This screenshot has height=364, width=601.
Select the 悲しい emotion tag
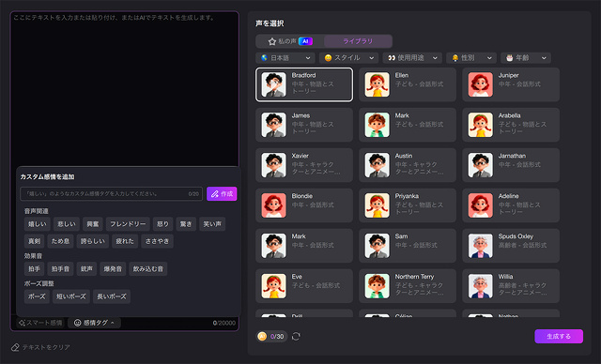point(67,224)
